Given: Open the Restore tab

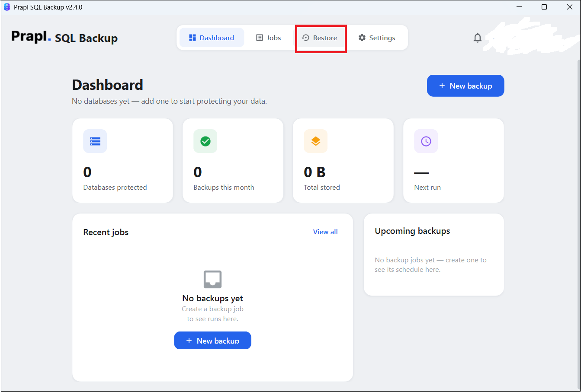Looking at the screenshot, I should tap(319, 38).
